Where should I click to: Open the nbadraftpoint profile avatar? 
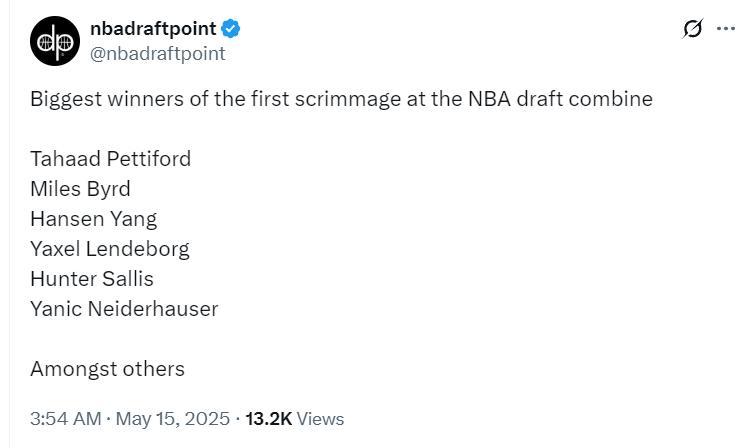[55, 41]
